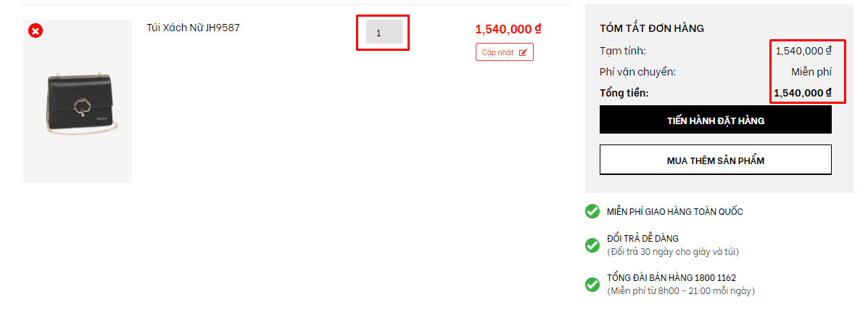Image resolution: width=868 pixels, height=318 pixels.
Task: Focus the quantity input field showing 1
Action: [384, 32]
